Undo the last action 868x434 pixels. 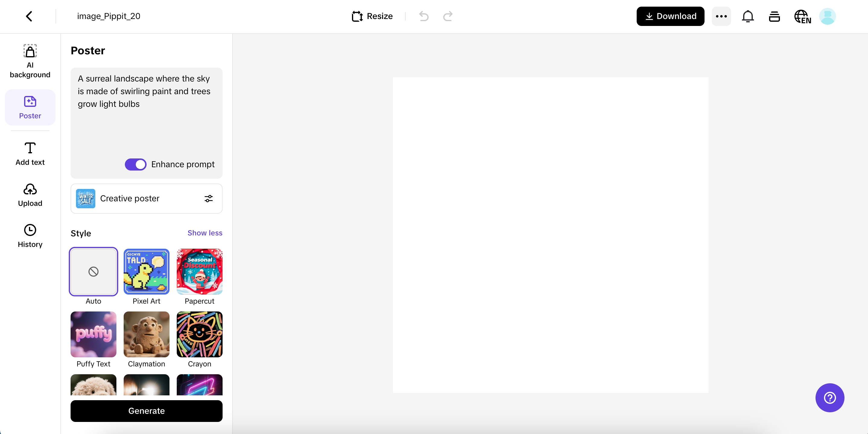point(423,16)
